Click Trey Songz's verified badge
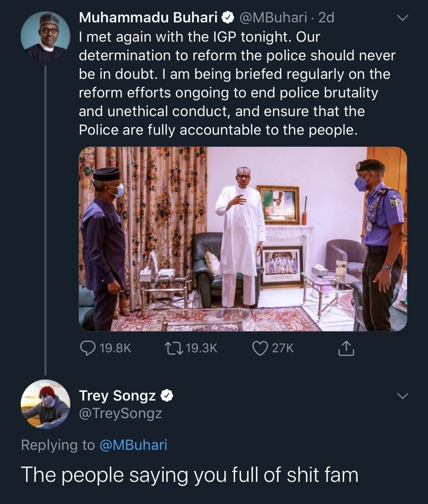 (x=167, y=395)
